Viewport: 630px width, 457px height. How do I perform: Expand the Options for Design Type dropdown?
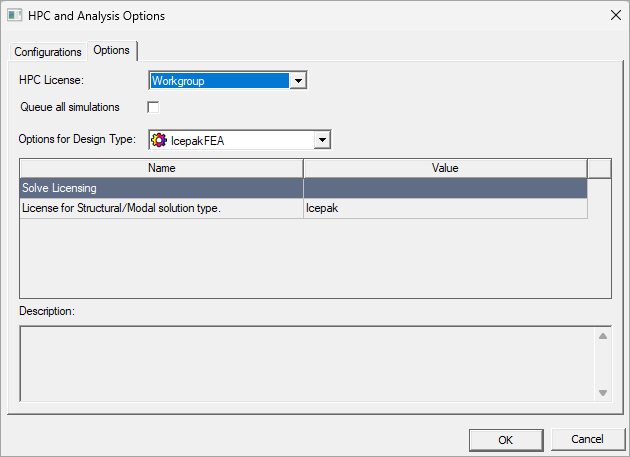coord(322,140)
